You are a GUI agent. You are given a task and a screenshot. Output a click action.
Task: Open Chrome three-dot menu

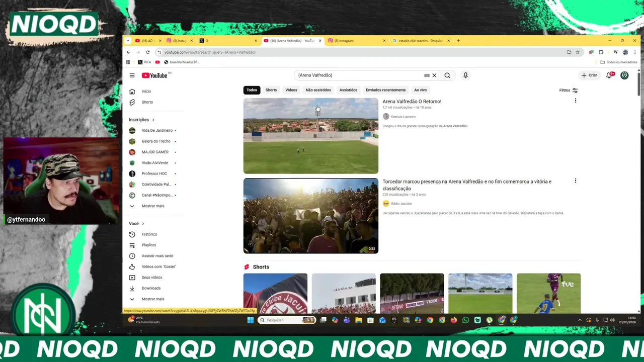[x=635, y=52]
